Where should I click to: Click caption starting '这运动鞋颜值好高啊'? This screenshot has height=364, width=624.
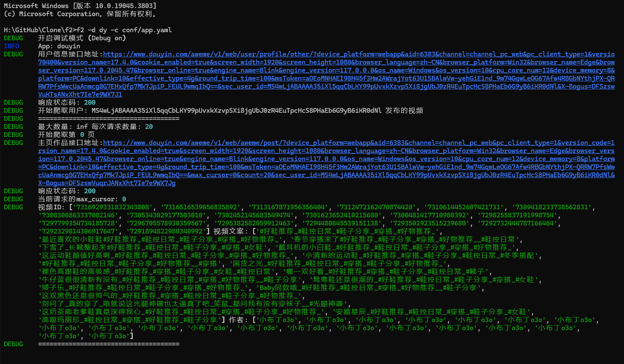(166, 256)
